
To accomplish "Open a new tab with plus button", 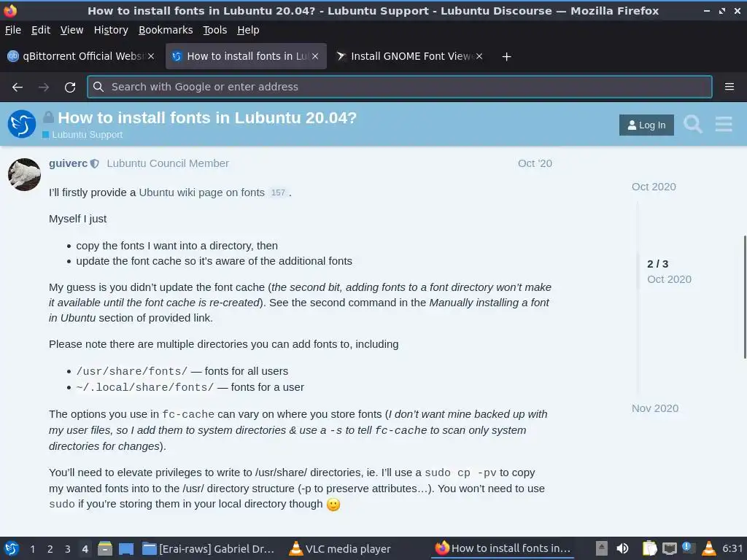I will [506, 57].
